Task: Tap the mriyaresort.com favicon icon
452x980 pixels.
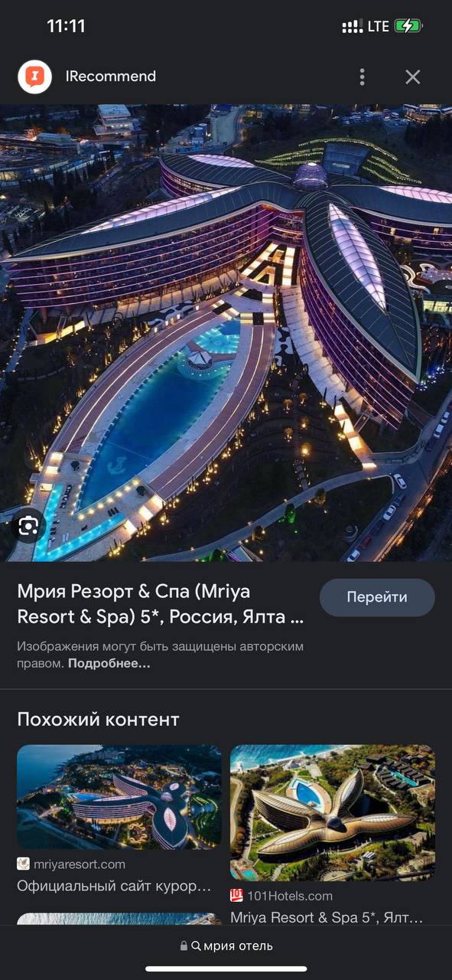Action: tap(24, 864)
